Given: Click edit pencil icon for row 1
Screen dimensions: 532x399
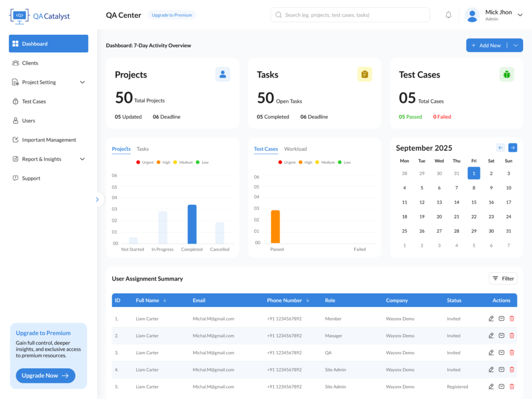Looking at the screenshot, I should [x=491, y=318].
